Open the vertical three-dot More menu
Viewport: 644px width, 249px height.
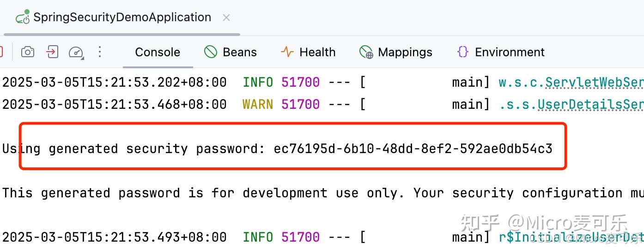pos(100,52)
